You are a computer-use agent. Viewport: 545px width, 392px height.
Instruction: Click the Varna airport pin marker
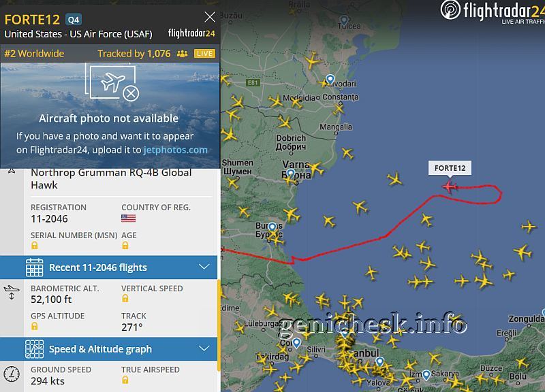[x=291, y=174]
